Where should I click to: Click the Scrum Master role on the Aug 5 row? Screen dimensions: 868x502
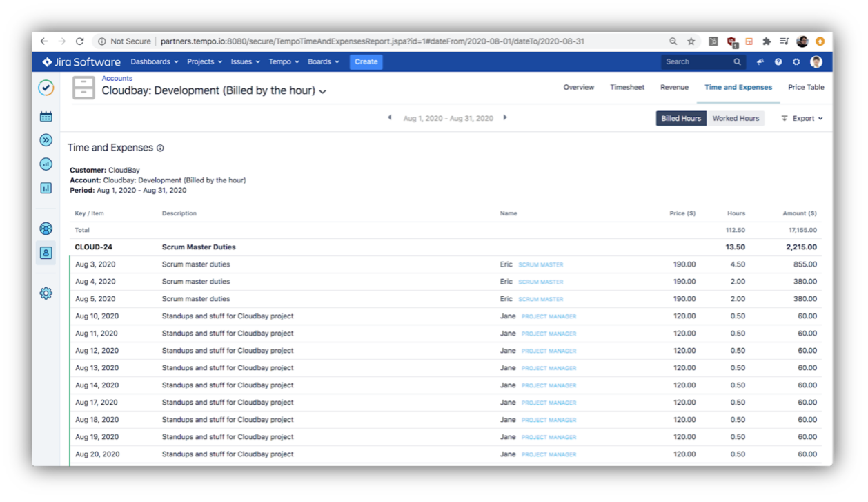click(x=541, y=300)
